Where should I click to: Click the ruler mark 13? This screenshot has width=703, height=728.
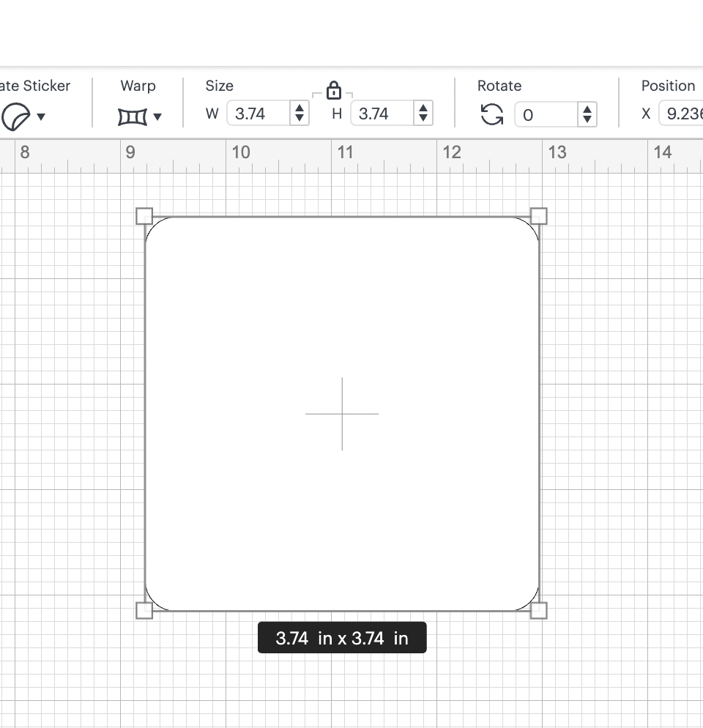tap(557, 152)
